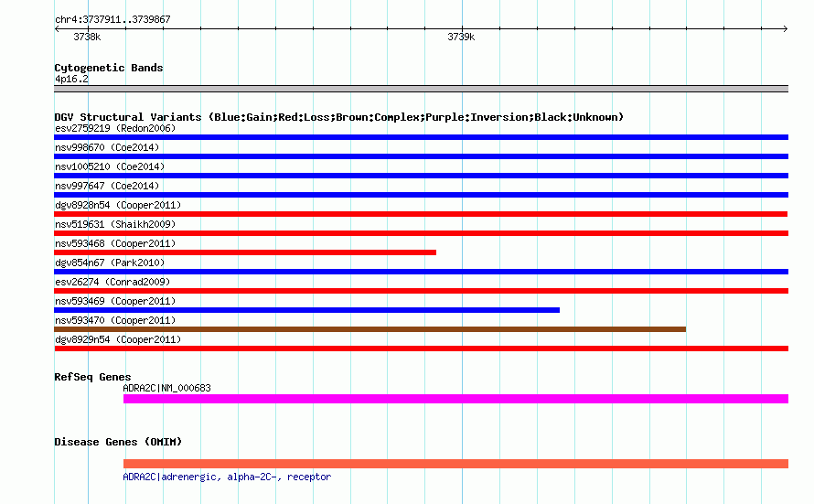Viewport: 814px width, 504px height.
Task: Select the blue nsv593469 gain bar
Action: click(x=306, y=310)
